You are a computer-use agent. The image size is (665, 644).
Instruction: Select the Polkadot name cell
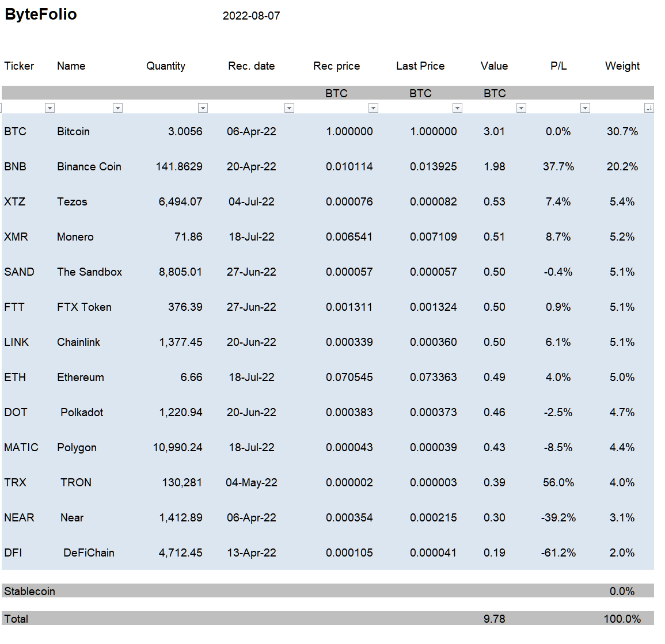(82, 413)
